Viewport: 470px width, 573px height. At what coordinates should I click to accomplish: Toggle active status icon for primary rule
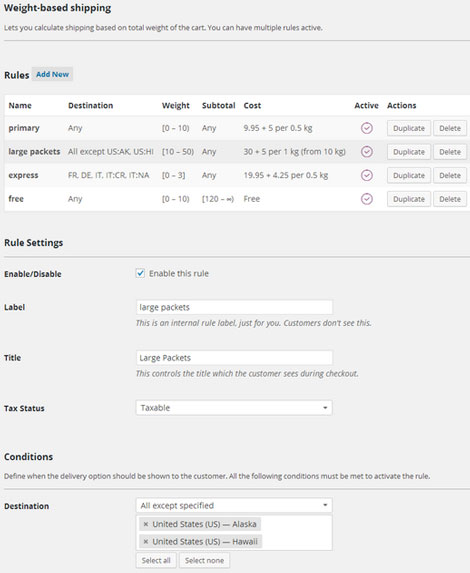coord(367,128)
